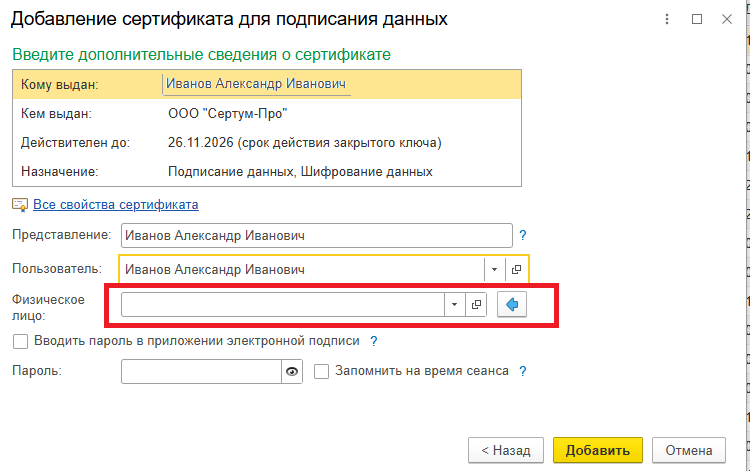Viewport: 750px width, 471px height.
Task: Open the selected Пользователь record
Action: 516,270
